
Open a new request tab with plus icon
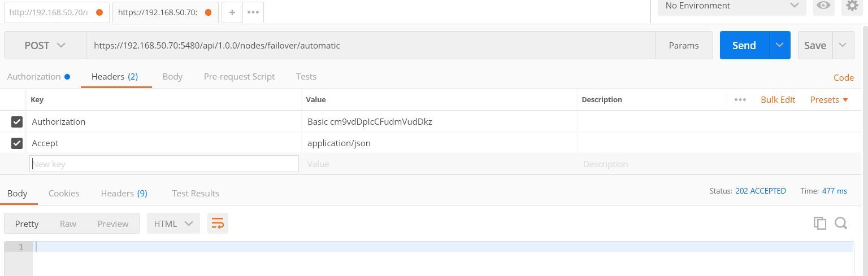[x=232, y=12]
